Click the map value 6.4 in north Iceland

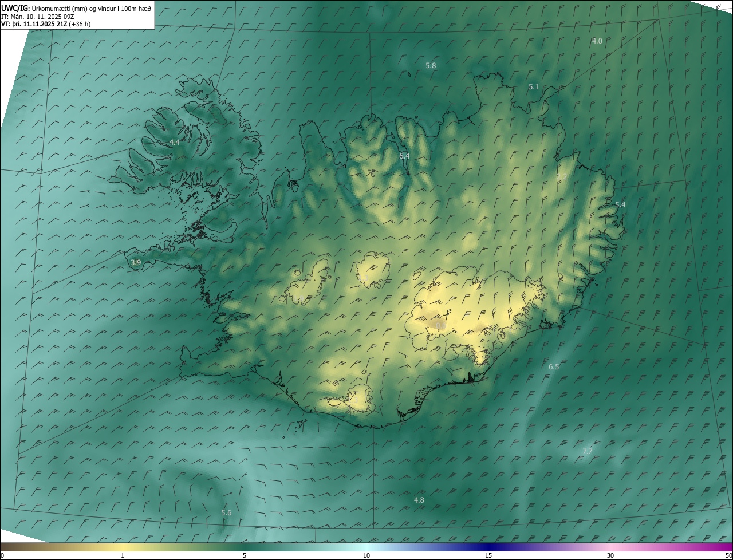point(404,156)
